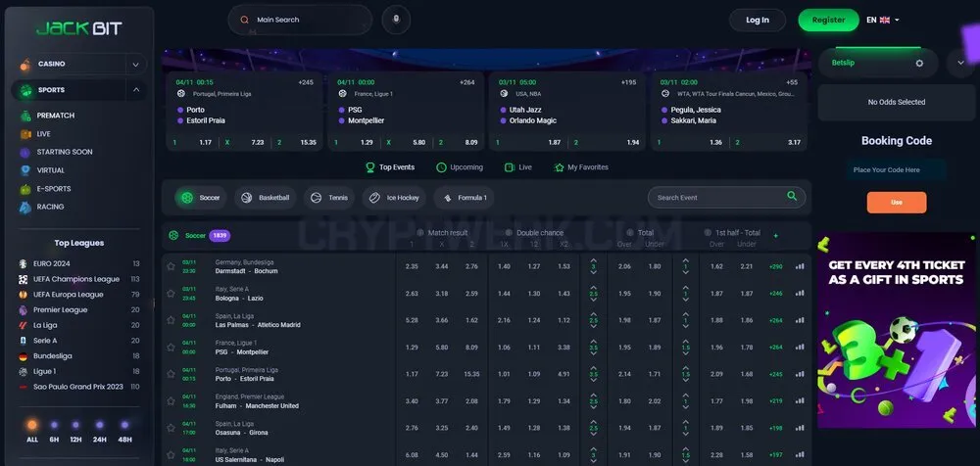This screenshot has width=980, height=466.
Task: Switch to Top Events tab
Action: (390, 167)
